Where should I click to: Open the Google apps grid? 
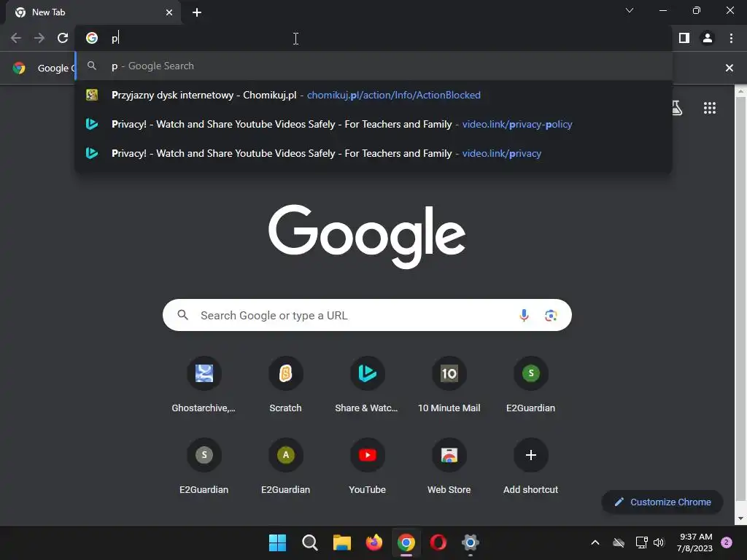[709, 108]
